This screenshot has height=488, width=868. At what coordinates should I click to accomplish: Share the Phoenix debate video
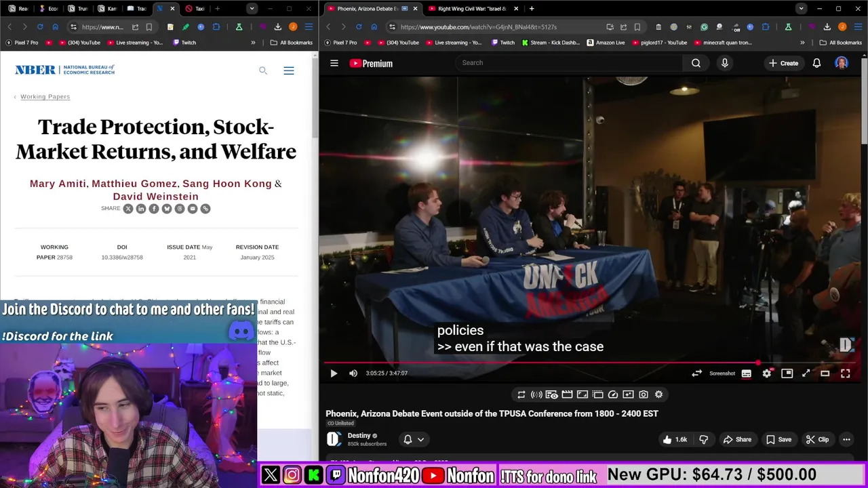[736, 440]
